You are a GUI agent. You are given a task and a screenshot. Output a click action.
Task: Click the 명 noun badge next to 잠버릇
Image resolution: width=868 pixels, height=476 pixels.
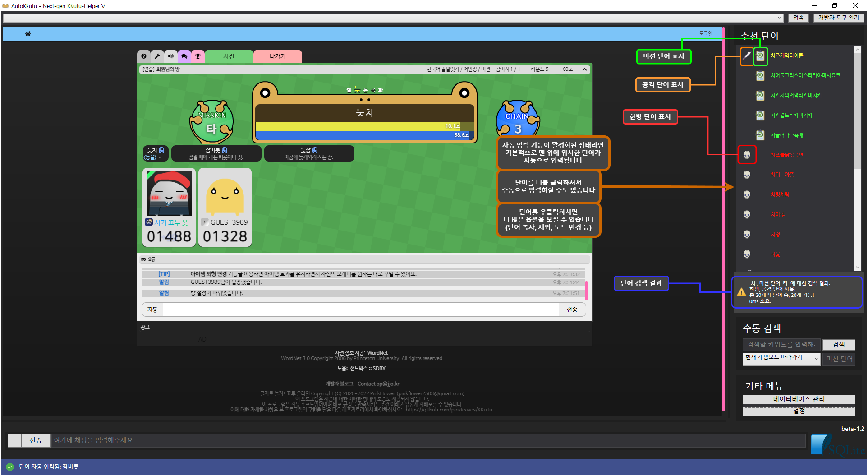[x=225, y=150]
